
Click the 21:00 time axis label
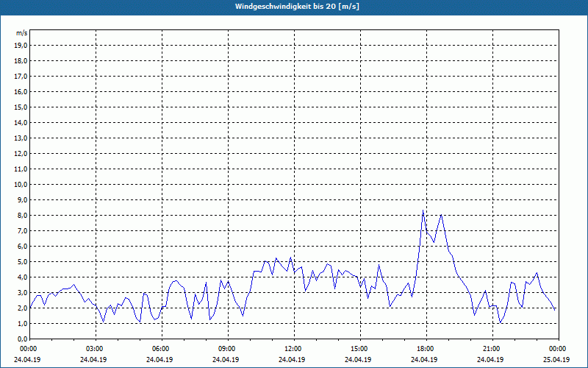click(x=490, y=349)
